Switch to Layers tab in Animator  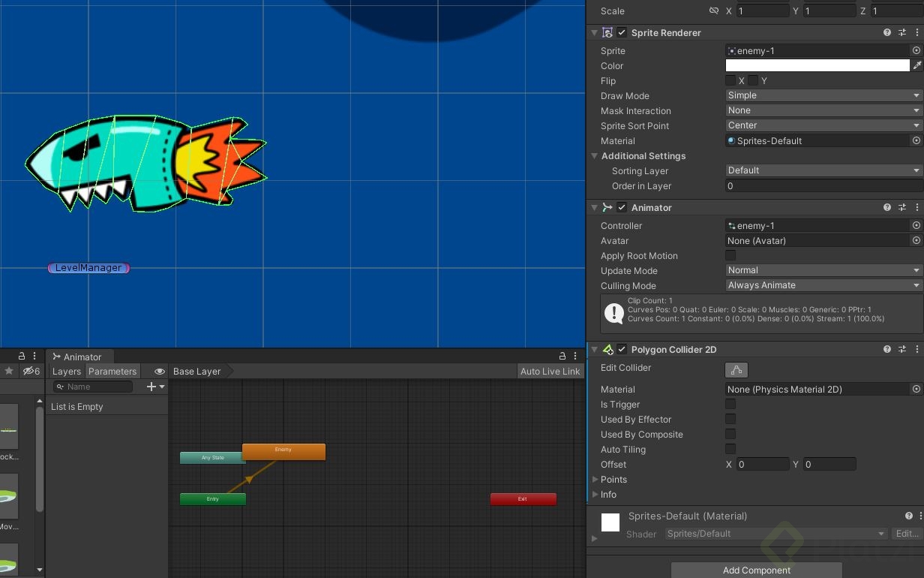[x=66, y=372]
